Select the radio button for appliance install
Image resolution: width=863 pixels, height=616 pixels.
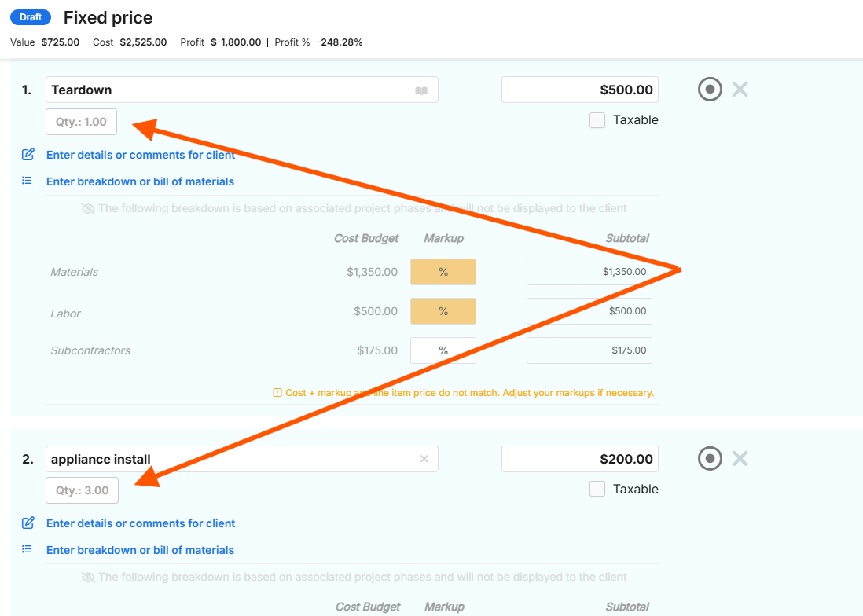tap(710, 459)
